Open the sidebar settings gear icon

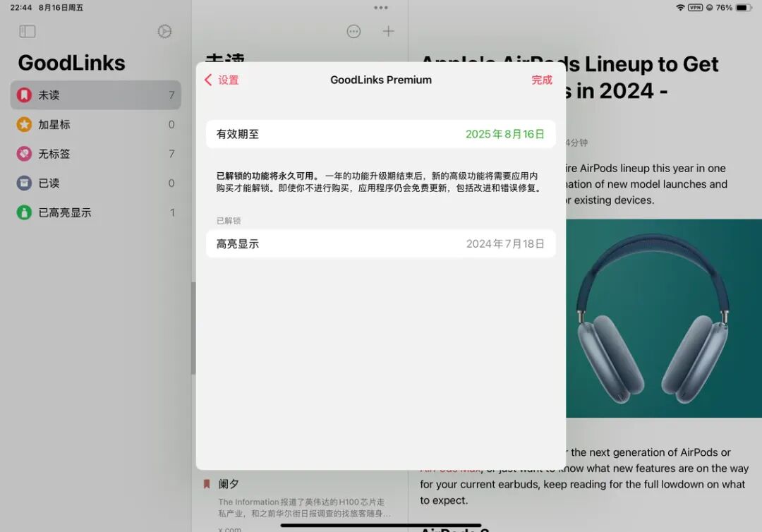click(164, 32)
